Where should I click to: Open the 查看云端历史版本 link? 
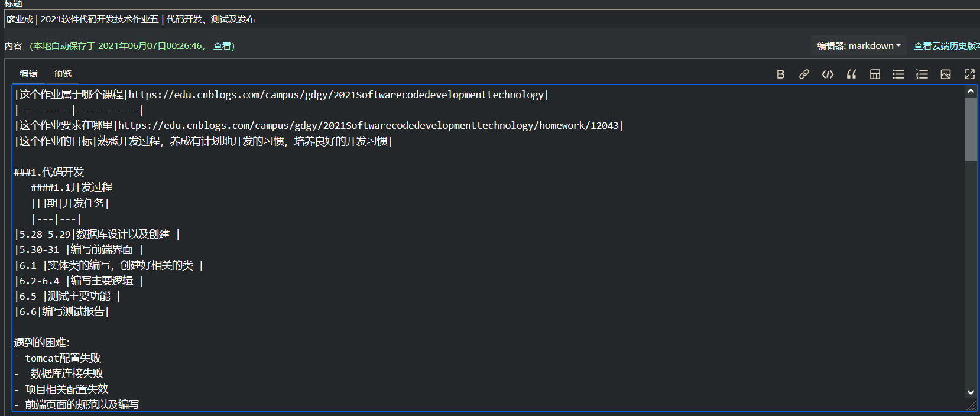[x=946, y=46]
